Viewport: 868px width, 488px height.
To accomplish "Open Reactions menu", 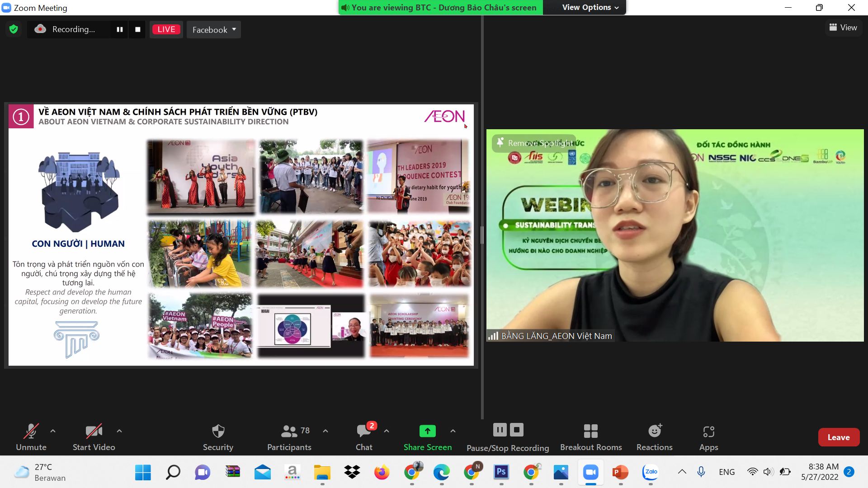I will pos(655,437).
